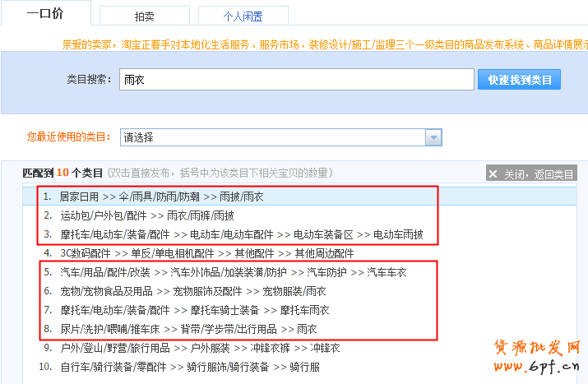Click the 关闭，返回类目 button label
The height and width of the screenshot is (384, 588).
coord(539,173)
